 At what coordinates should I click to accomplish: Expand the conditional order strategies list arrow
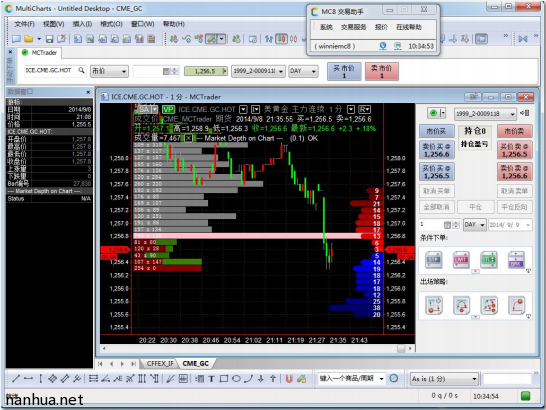click(475, 271)
